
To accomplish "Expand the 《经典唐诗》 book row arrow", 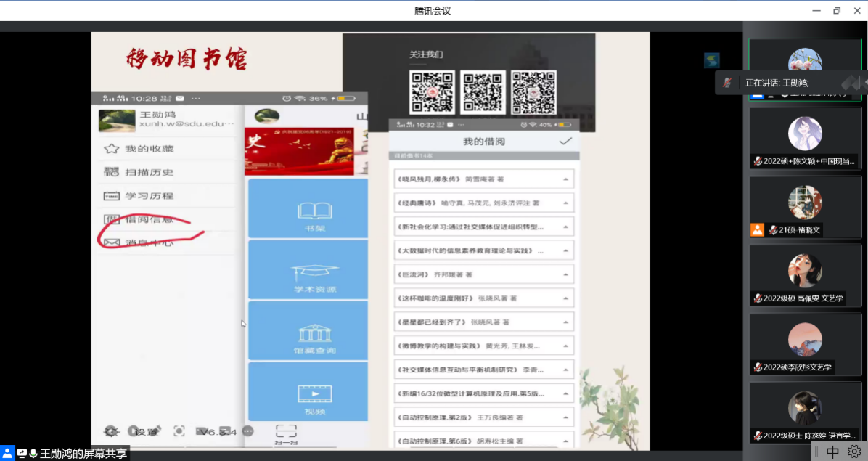I will 563,203.
